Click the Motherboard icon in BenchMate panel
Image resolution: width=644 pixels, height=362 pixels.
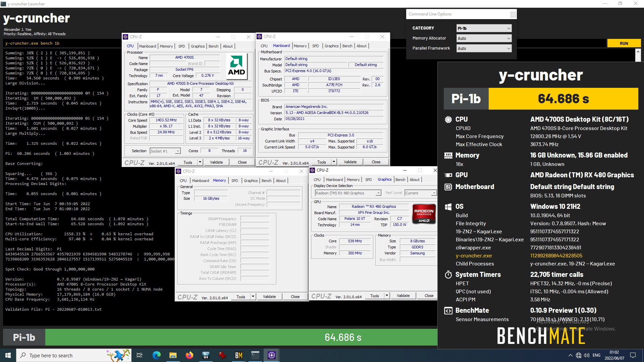448,187
